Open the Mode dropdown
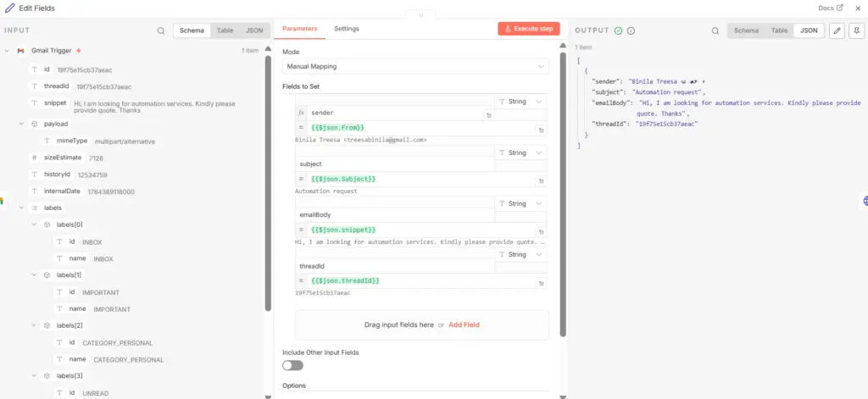Screen dimensions: 868x399 (x=415, y=66)
